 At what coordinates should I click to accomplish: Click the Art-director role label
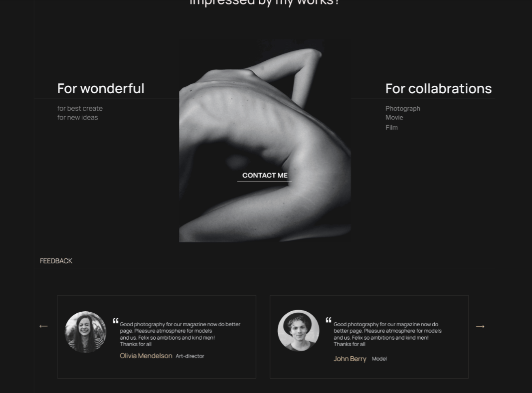(190, 356)
